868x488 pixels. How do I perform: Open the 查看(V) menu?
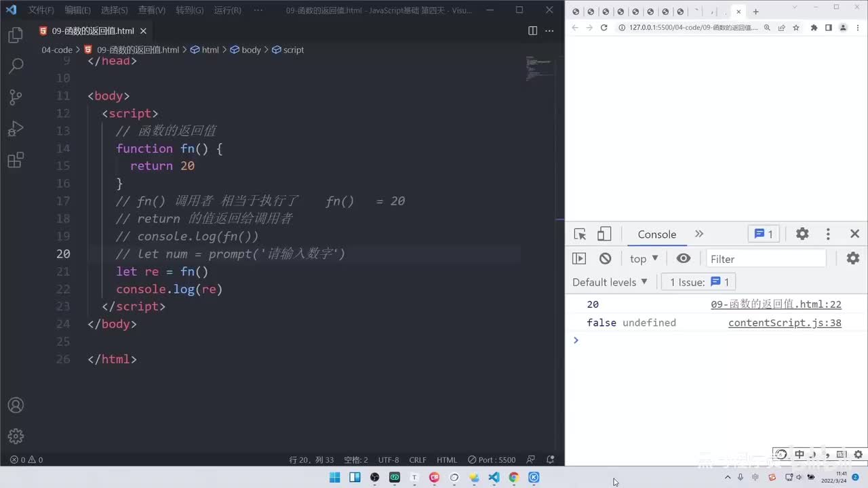(152, 10)
